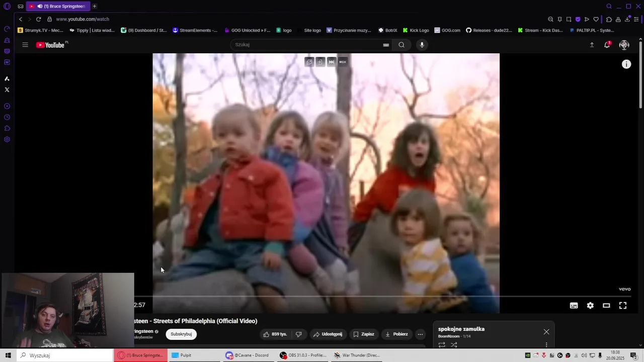Viewport: 644px width, 362px height.
Task: Open the downloads icon
Action: (x=627, y=19)
